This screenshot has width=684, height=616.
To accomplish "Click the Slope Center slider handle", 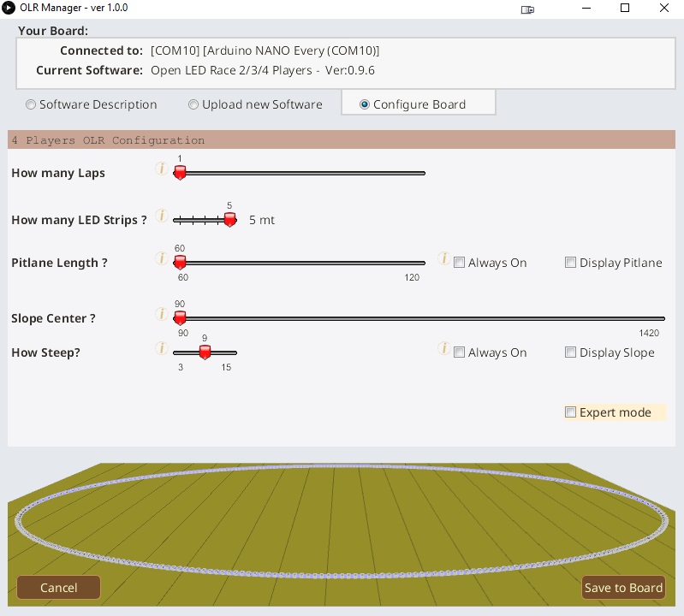I will (180, 318).
